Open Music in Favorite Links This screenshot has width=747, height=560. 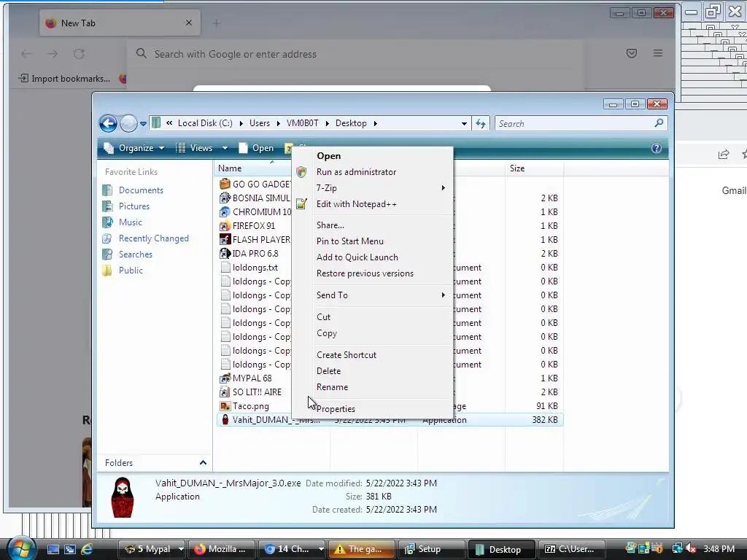point(130,222)
